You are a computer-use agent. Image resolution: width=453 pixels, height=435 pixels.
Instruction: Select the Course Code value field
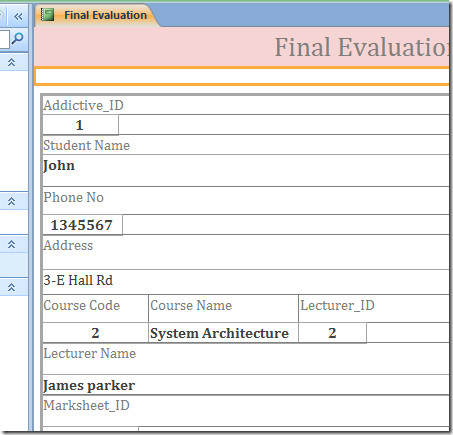click(95, 333)
